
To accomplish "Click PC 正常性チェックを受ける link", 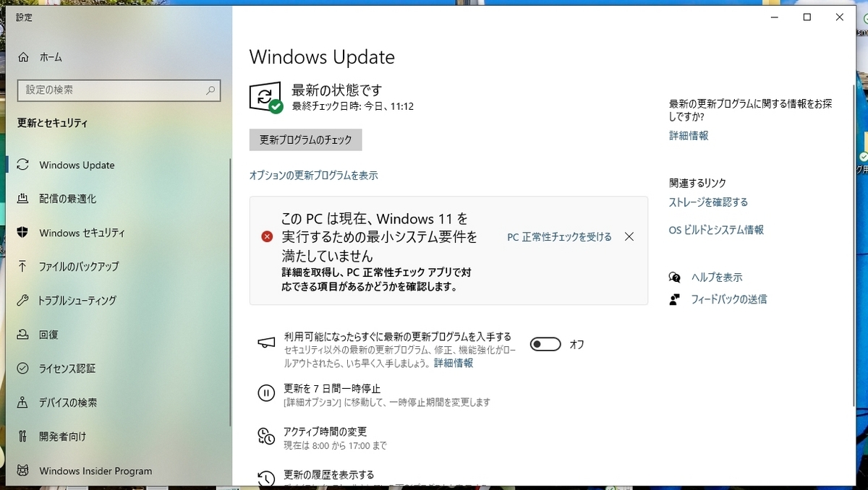I will (559, 236).
